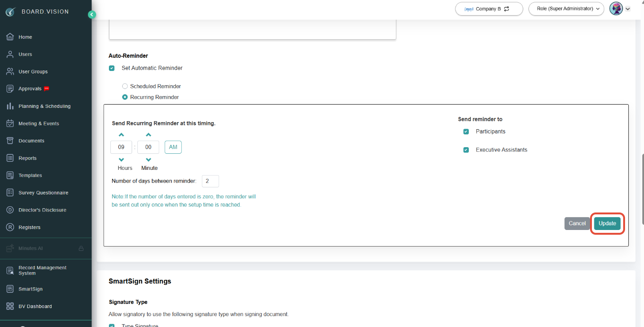
Task: Uncheck the Executive Assistants checkbox
Action: (x=466, y=150)
